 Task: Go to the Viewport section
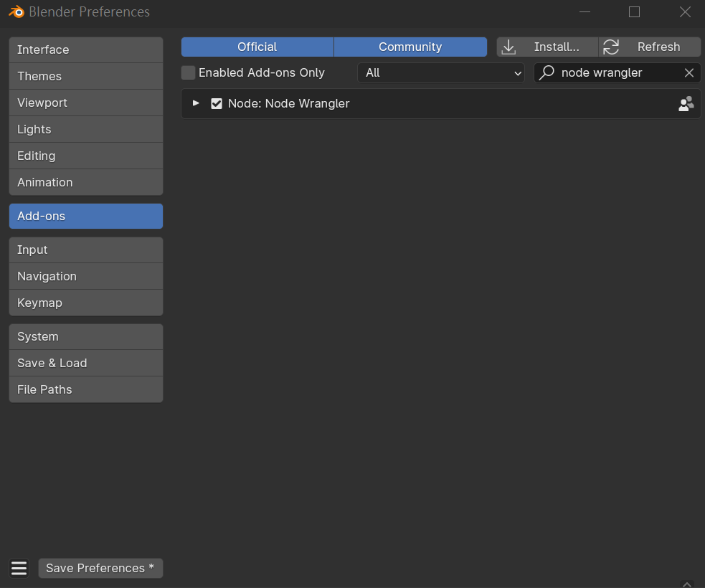point(86,103)
